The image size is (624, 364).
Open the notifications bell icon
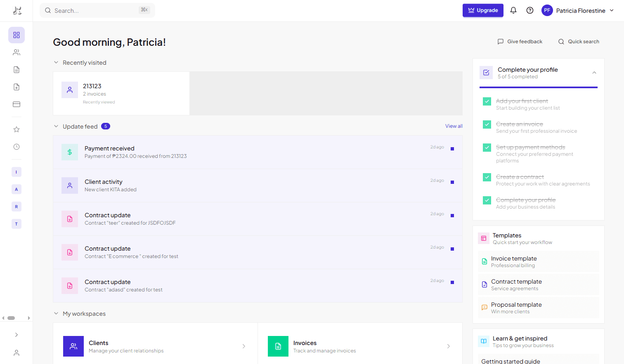[513, 10]
